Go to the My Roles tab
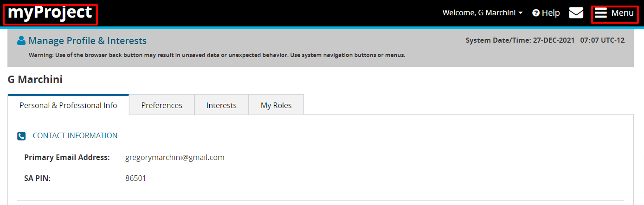The image size is (644, 205). click(276, 105)
